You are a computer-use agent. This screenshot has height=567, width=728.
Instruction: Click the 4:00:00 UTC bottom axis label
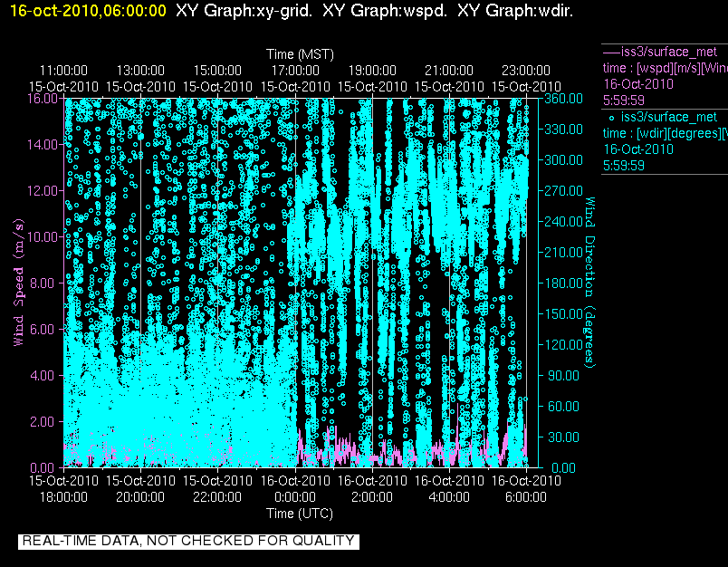pyautogui.click(x=449, y=497)
